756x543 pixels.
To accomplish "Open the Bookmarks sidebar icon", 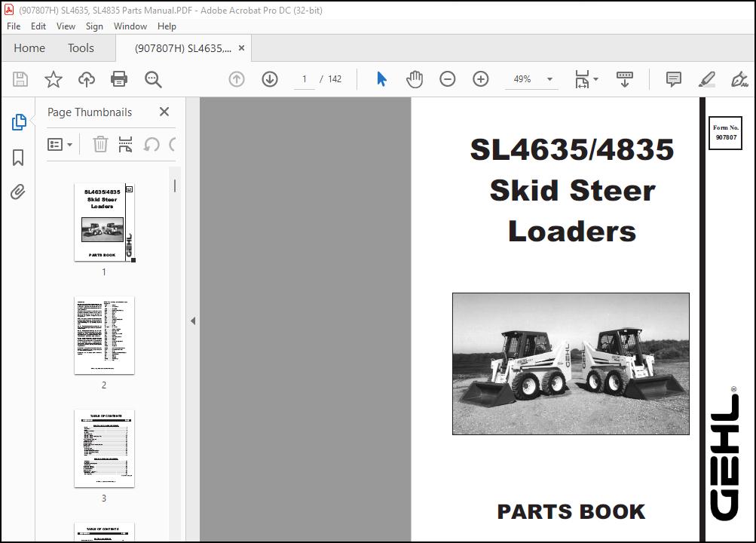I will (18, 157).
